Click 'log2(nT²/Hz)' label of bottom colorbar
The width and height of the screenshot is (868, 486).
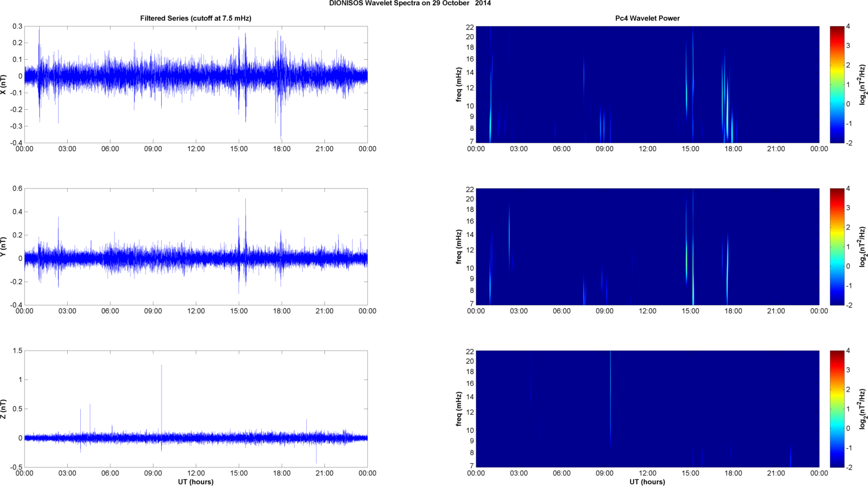(862, 409)
